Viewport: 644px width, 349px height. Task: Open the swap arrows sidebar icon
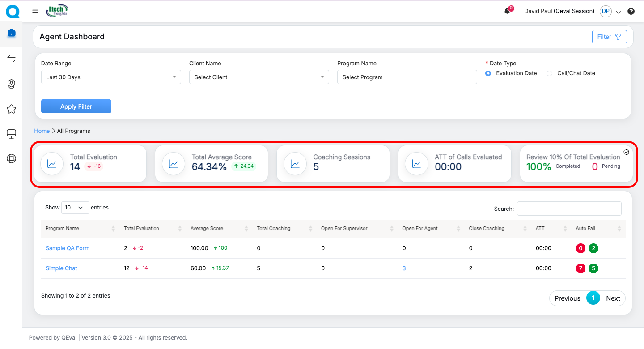(12, 59)
